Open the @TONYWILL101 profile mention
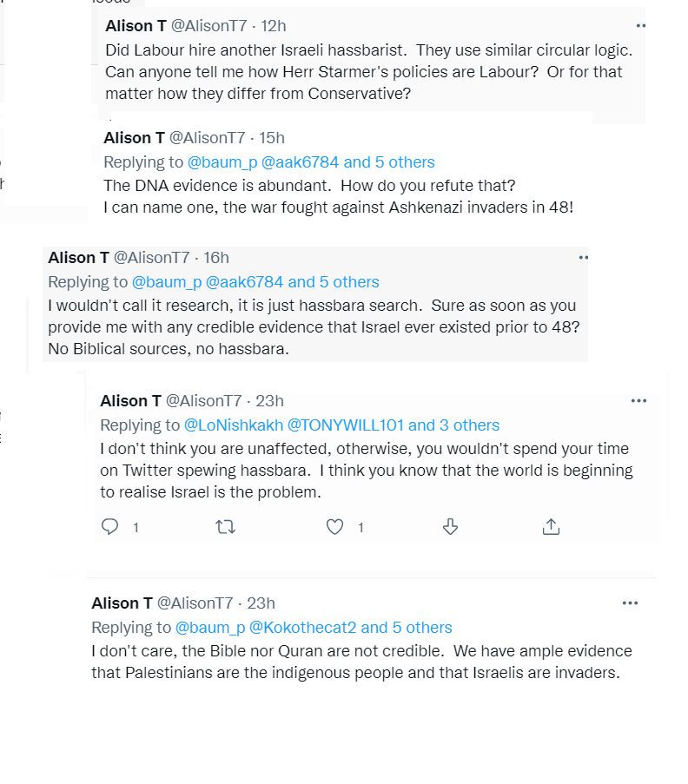This screenshot has height=784, width=688. coord(345,425)
